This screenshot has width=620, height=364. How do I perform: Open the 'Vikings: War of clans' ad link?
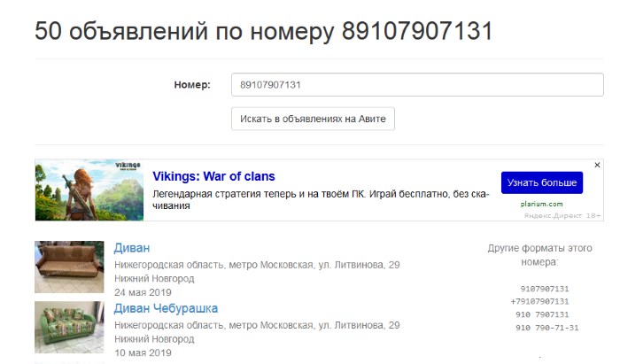(213, 176)
